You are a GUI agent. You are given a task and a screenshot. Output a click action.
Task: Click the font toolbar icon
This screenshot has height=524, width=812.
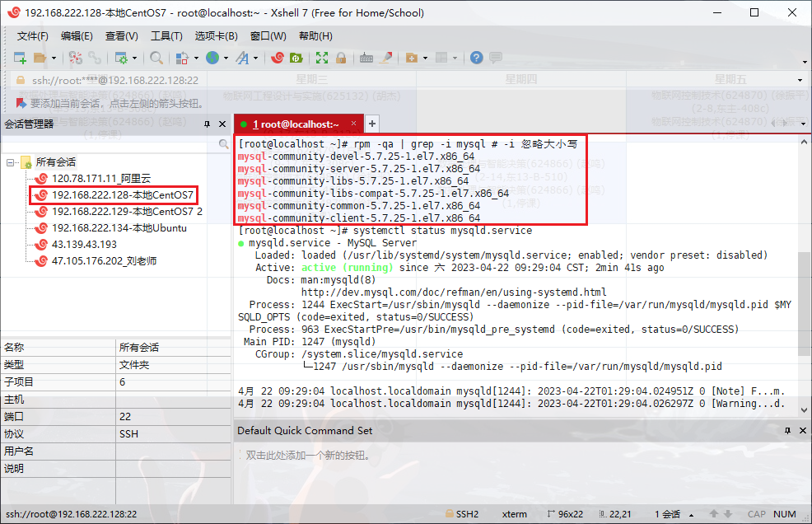click(242, 58)
